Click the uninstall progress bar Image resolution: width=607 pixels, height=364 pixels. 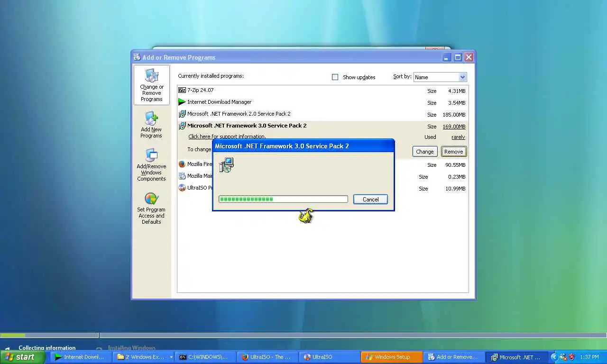point(283,199)
